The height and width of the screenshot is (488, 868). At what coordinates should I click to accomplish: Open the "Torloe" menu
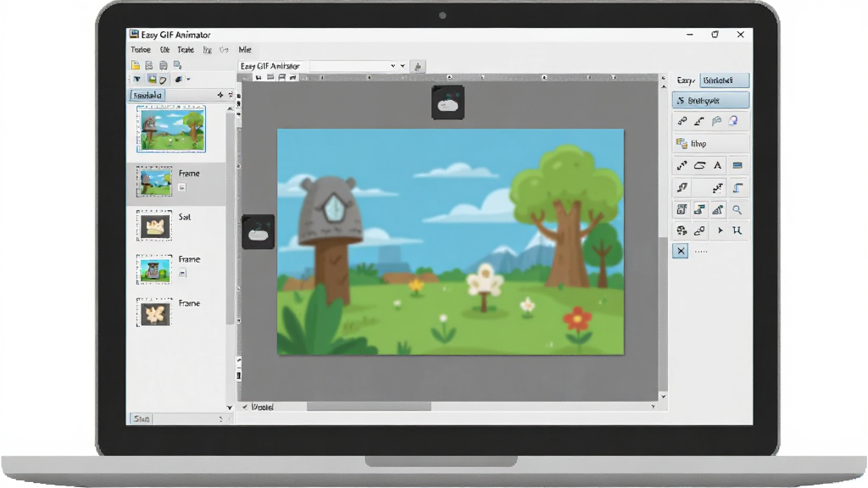click(141, 50)
